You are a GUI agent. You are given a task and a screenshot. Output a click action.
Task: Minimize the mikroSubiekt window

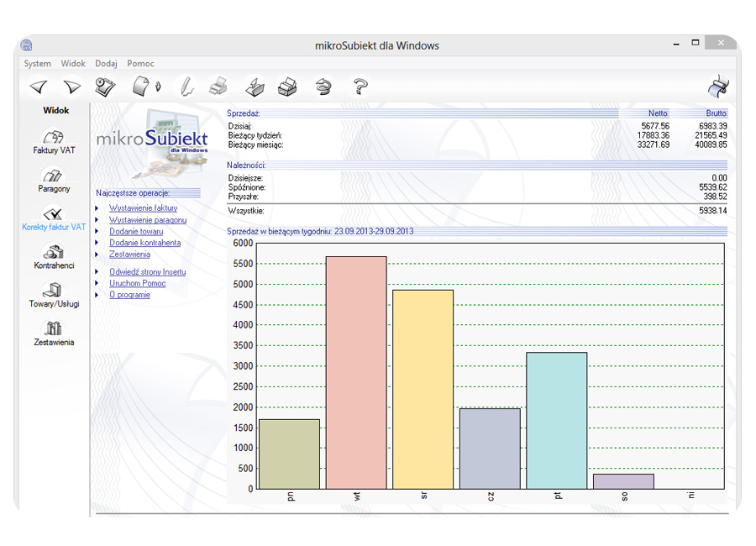676,44
